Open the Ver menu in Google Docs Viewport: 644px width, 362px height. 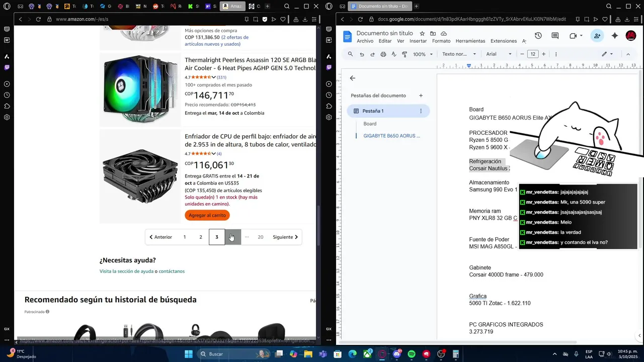pyautogui.click(x=400, y=41)
